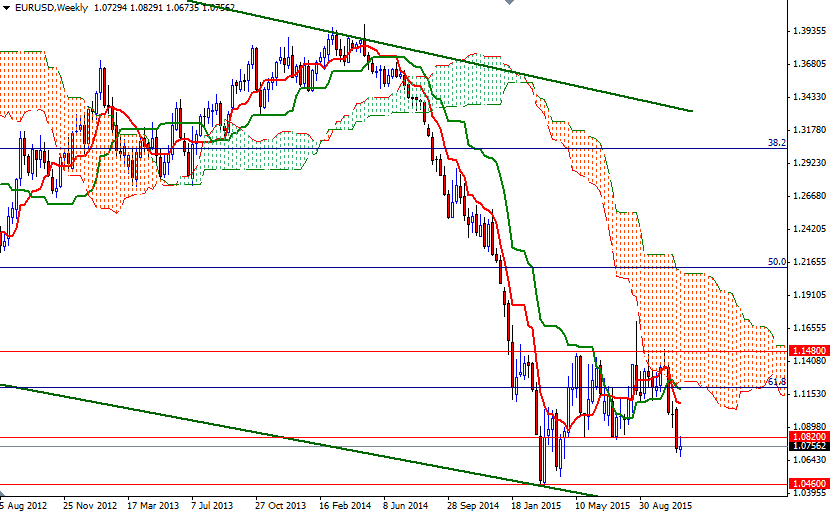
Task: Click the 1.29230 price scale value
Action: click(809, 163)
